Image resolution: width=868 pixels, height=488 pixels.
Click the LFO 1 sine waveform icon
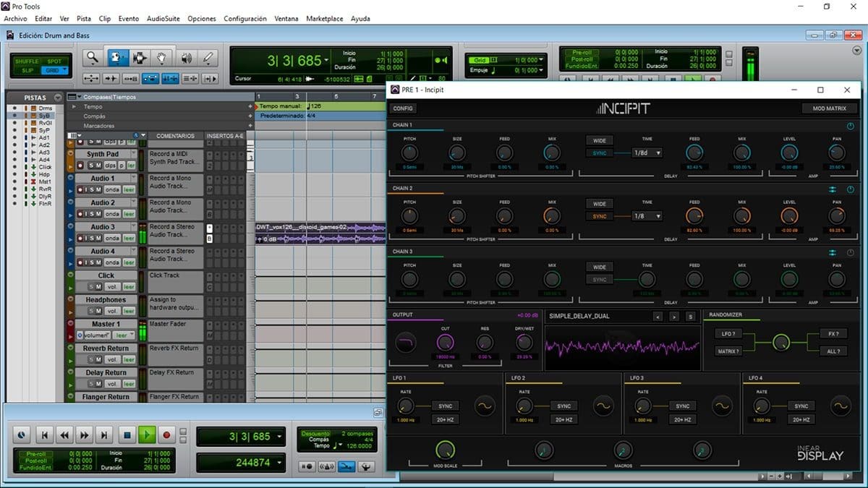(x=484, y=406)
